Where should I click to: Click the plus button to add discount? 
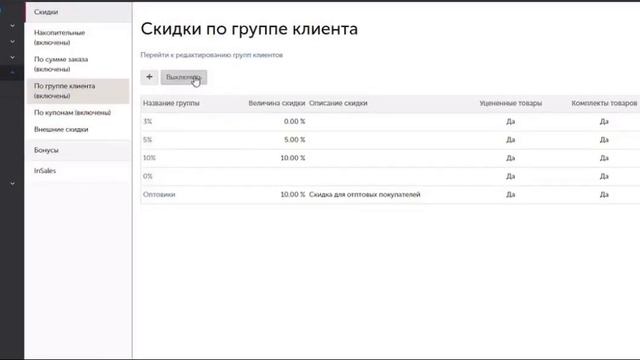pyautogui.click(x=149, y=77)
